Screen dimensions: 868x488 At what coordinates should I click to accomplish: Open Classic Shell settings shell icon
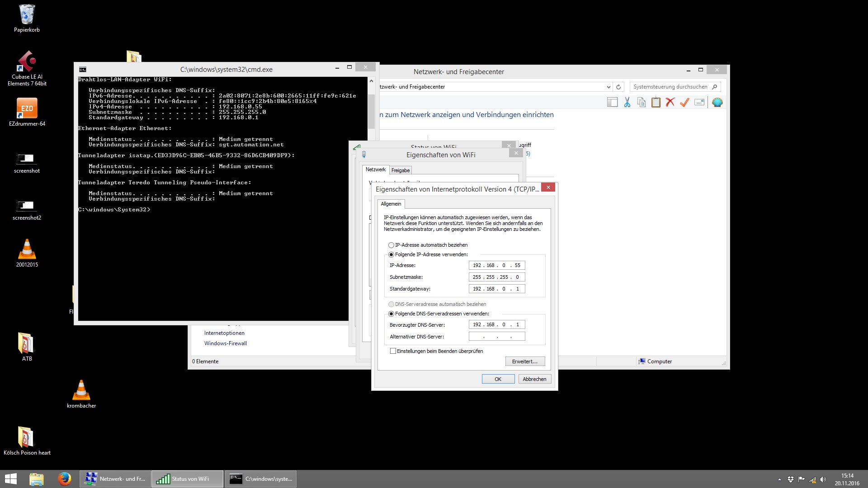pos(717,103)
